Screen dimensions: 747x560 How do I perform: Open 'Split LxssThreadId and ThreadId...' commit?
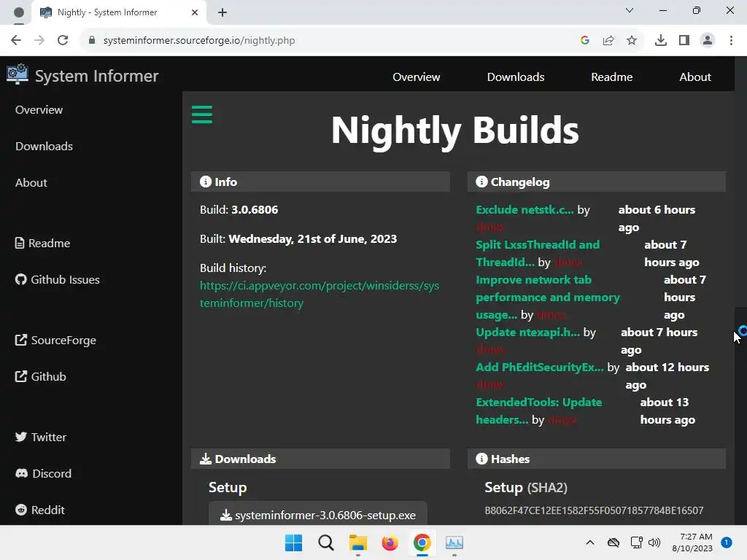[538, 253]
